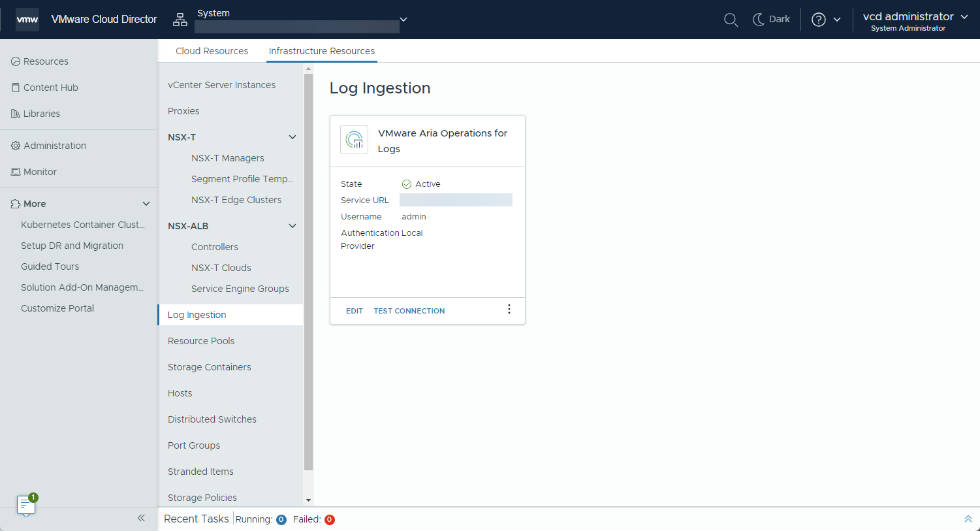980x531 pixels.
Task: Open vCenter Server Instances
Action: pyautogui.click(x=221, y=85)
